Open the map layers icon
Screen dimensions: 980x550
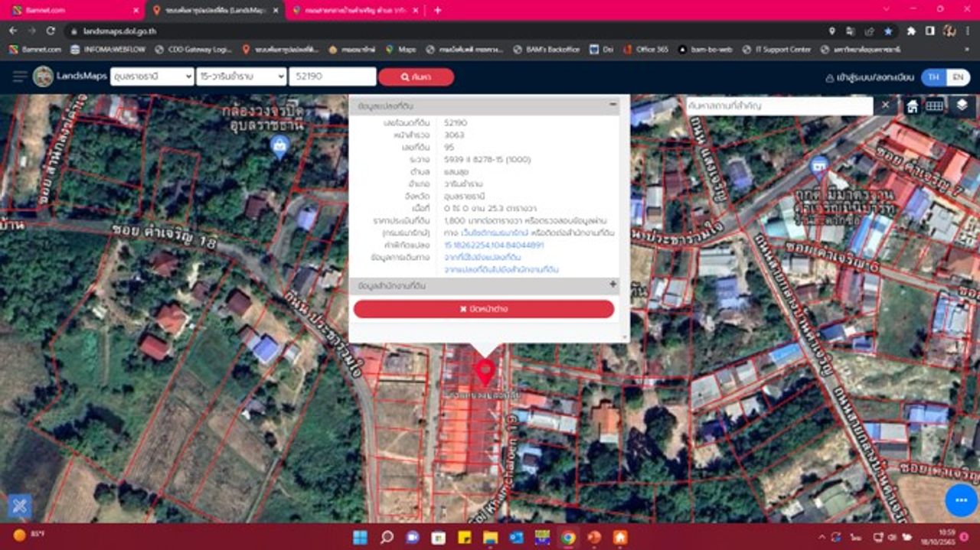coord(962,106)
